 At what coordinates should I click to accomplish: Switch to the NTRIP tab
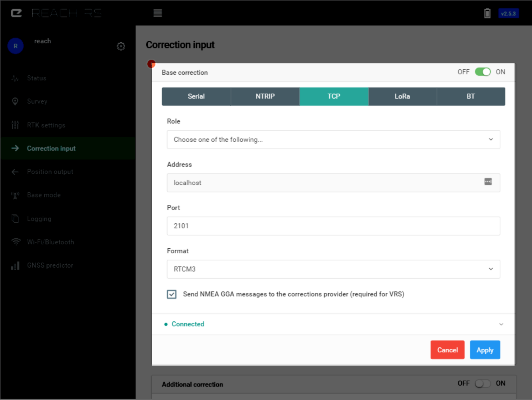265,96
